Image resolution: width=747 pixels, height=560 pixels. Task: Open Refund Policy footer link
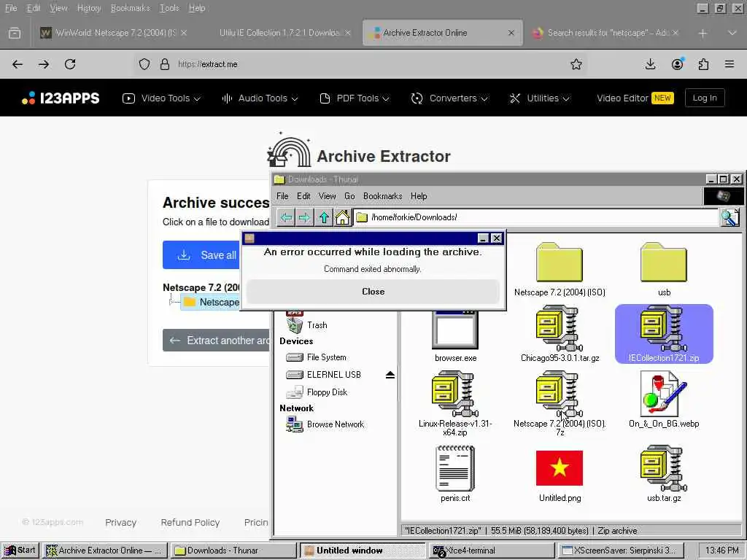pyautogui.click(x=190, y=522)
